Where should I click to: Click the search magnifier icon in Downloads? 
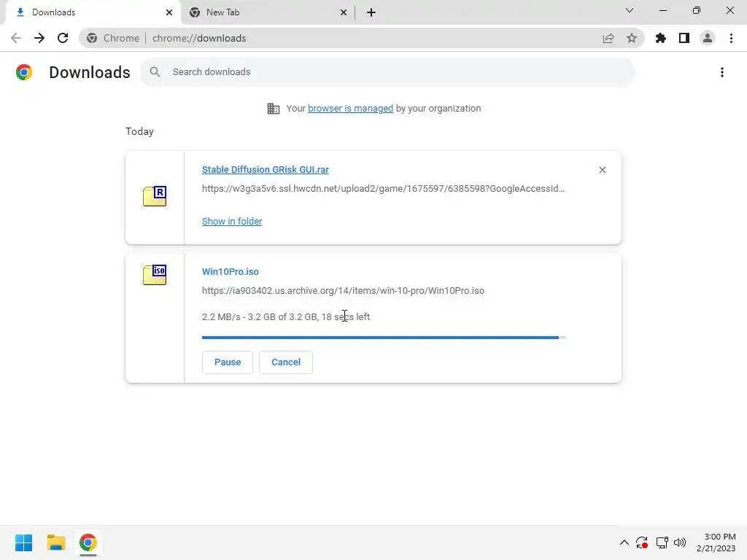[155, 72]
